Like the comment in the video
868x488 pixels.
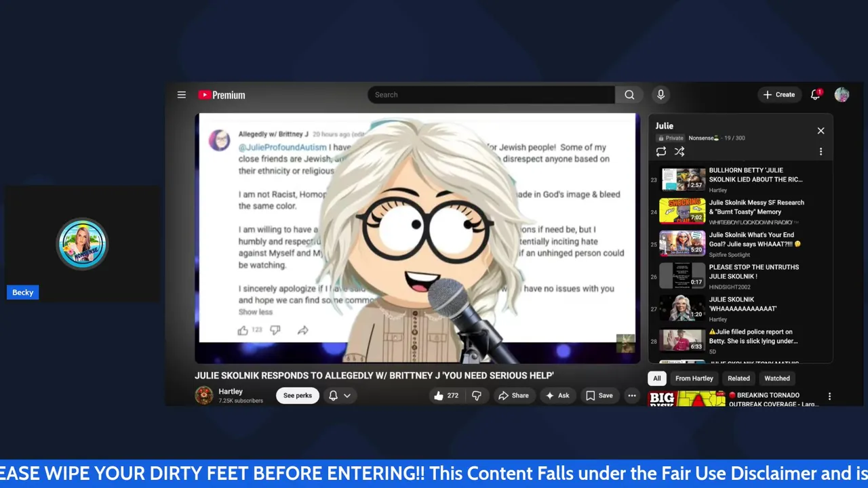(x=243, y=330)
